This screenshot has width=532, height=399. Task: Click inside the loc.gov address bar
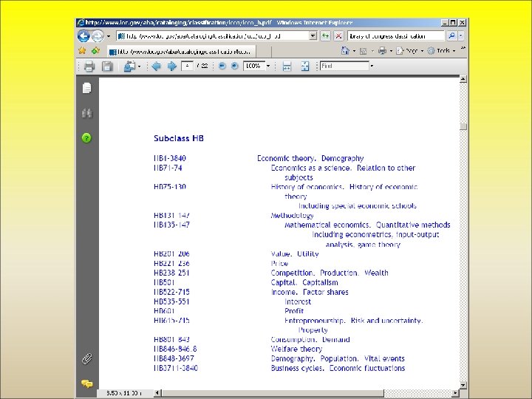213,36
